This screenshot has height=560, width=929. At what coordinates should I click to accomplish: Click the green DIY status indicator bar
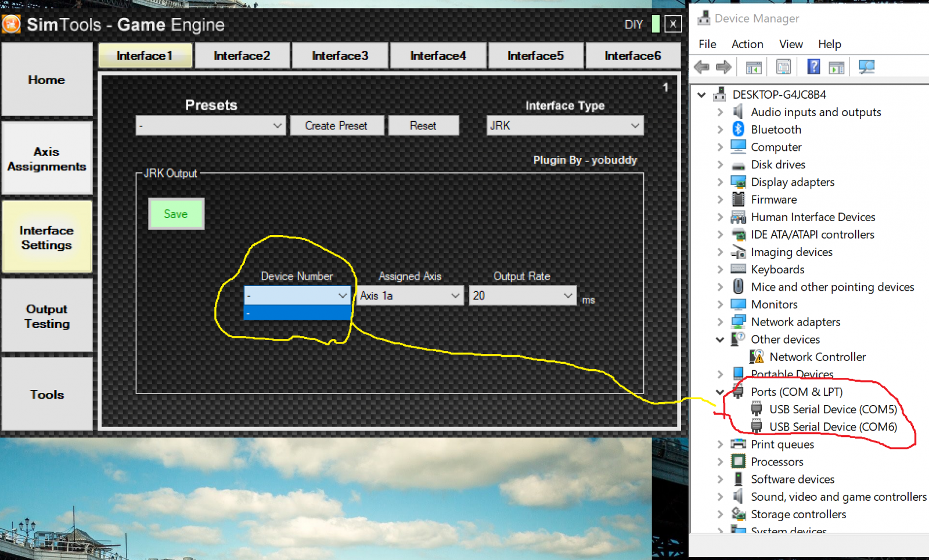coord(655,24)
